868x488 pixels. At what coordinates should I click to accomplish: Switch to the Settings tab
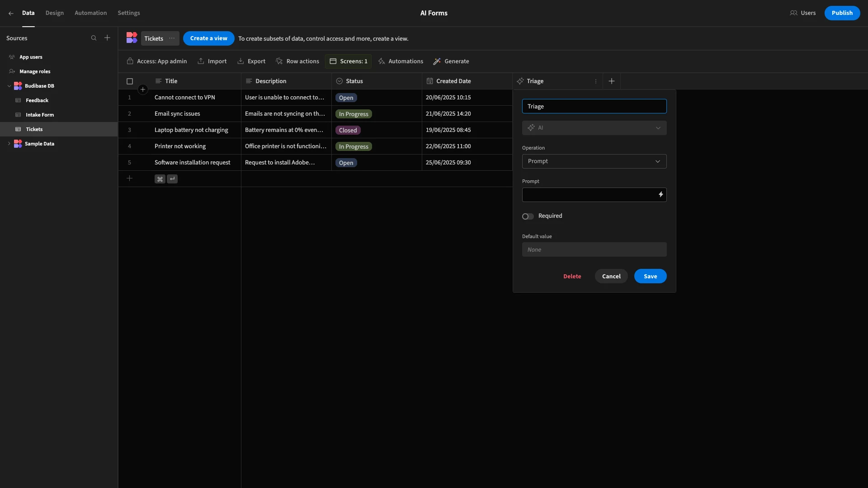(x=129, y=13)
